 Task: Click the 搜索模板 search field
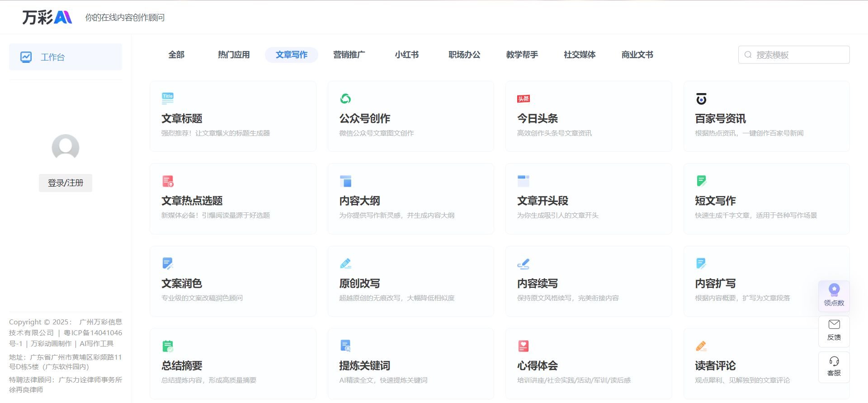tap(799, 55)
